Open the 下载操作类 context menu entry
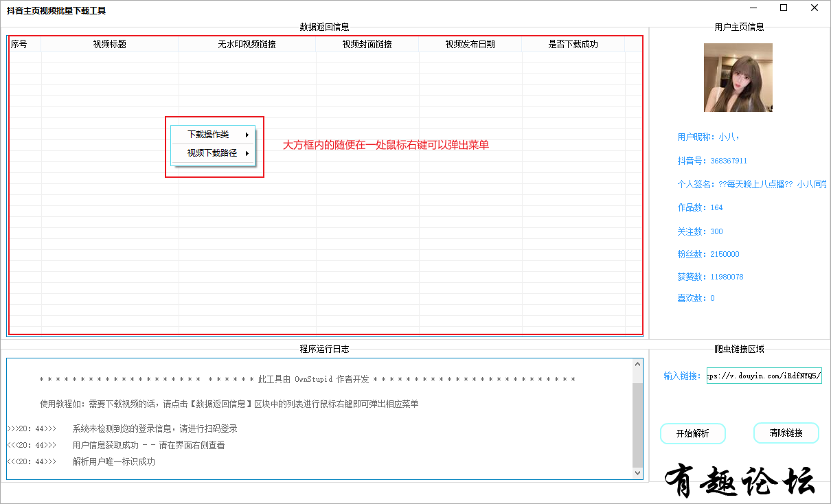Screen dimensions: 831x504 [213, 135]
